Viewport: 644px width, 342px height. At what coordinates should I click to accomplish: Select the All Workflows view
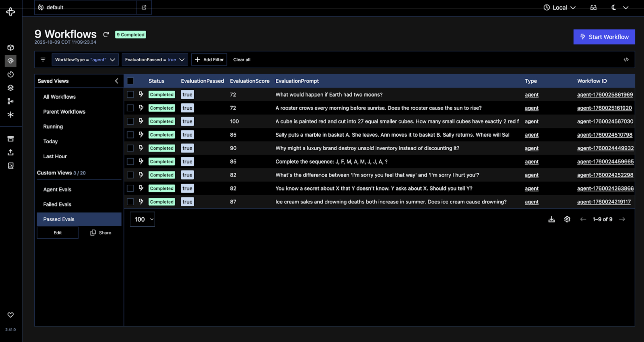[x=59, y=97]
